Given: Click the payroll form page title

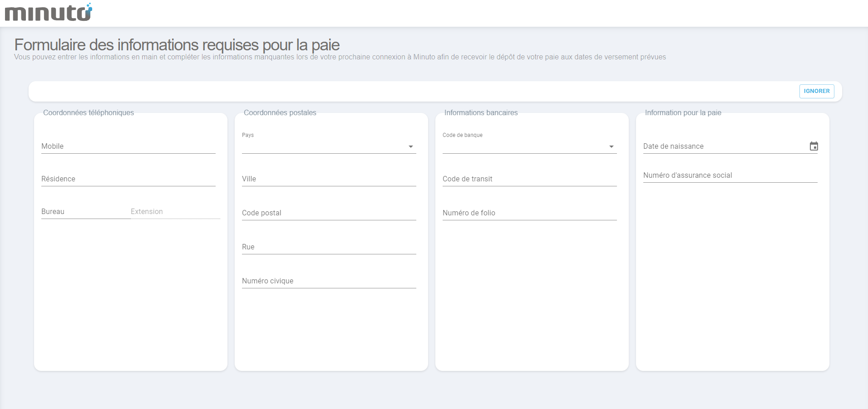Looking at the screenshot, I should tap(177, 45).
